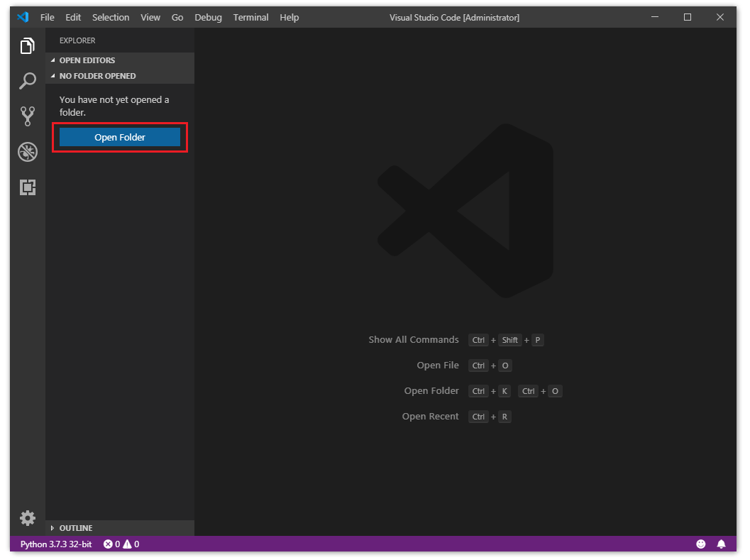Click the Show All Commands label
The height and width of the screenshot is (560, 750).
click(x=413, y=340)
